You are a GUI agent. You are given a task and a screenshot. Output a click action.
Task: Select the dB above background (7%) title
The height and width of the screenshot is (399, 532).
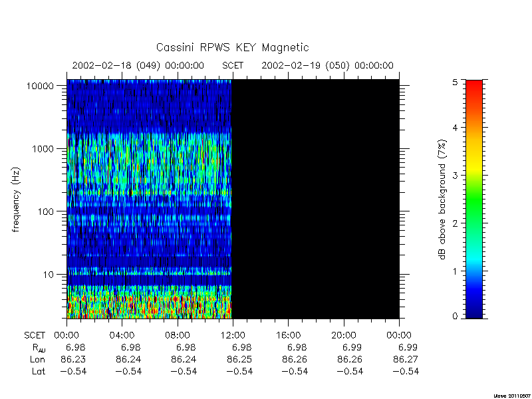click(442, 199)
